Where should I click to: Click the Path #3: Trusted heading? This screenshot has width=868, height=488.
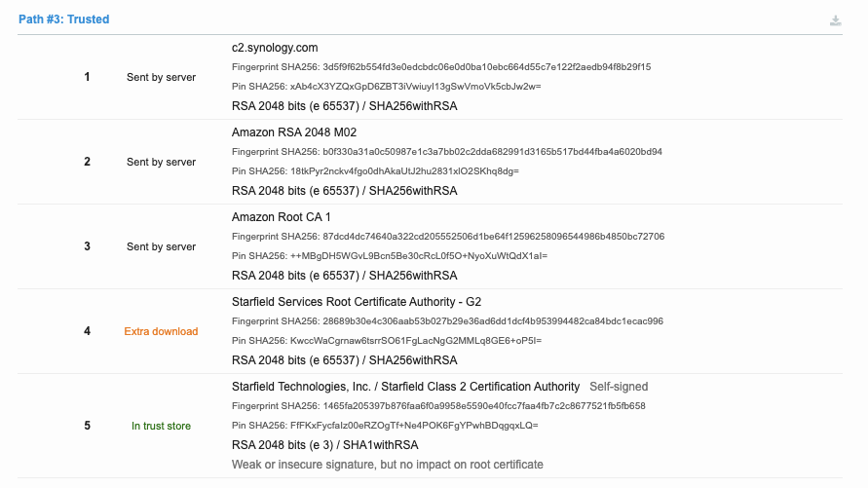[x=63, y=19]
